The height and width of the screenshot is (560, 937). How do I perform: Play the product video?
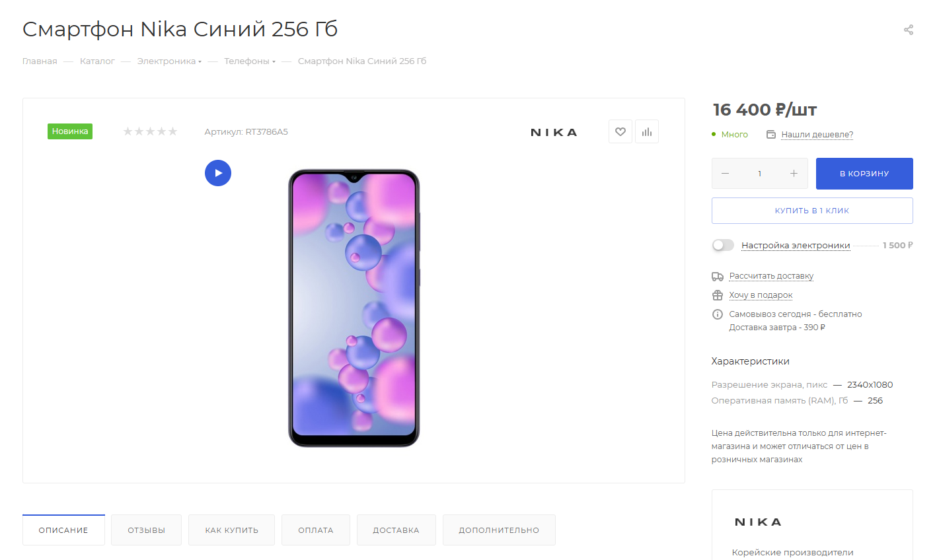tap(218, 173)
